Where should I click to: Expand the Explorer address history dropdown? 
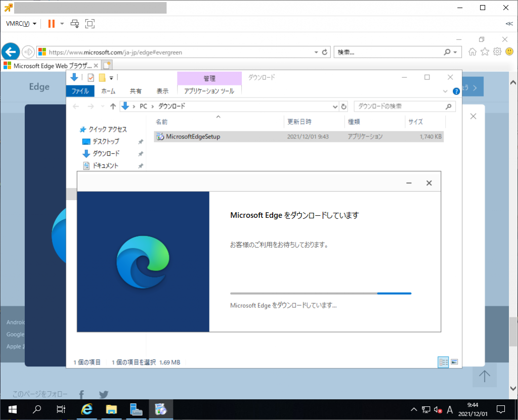click(335, 106)
